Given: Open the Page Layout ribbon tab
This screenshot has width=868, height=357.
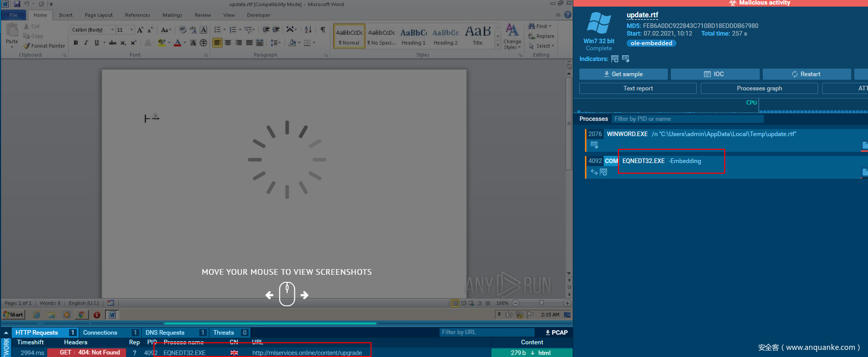Looking at the screenshot, I should point(99,15).
